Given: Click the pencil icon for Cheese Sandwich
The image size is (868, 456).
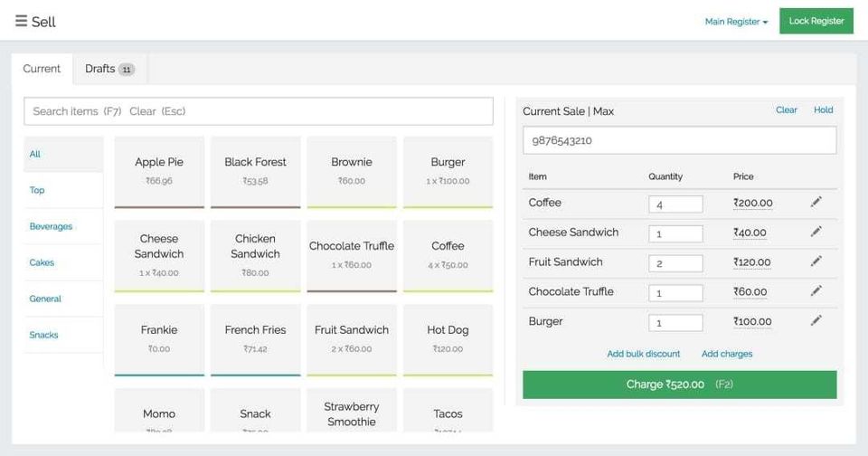Looking at the screenshot, I should 816,233.
